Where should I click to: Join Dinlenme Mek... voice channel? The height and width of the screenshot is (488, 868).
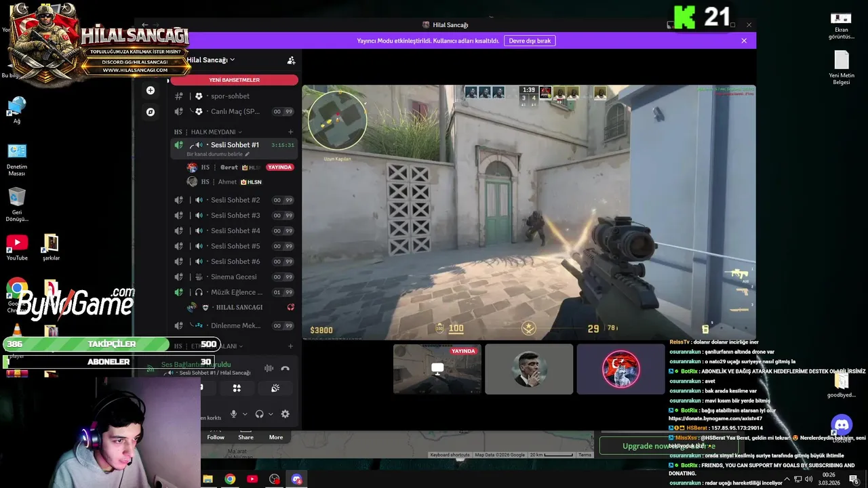coord(234,325)
